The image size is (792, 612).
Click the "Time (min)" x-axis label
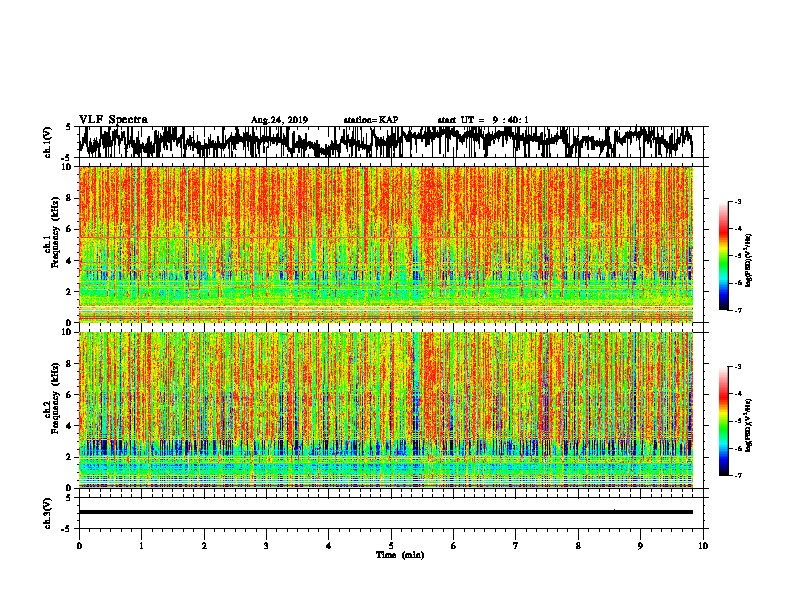400,555
